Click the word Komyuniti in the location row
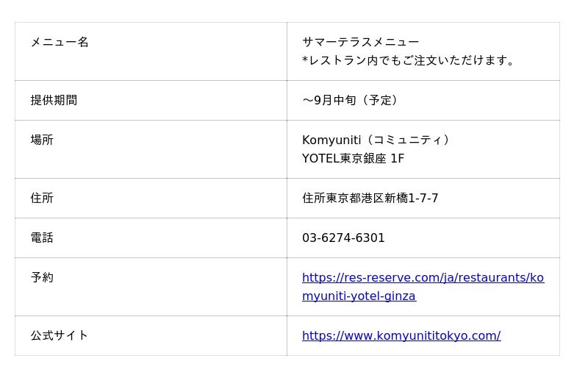 tap(326, 140)
